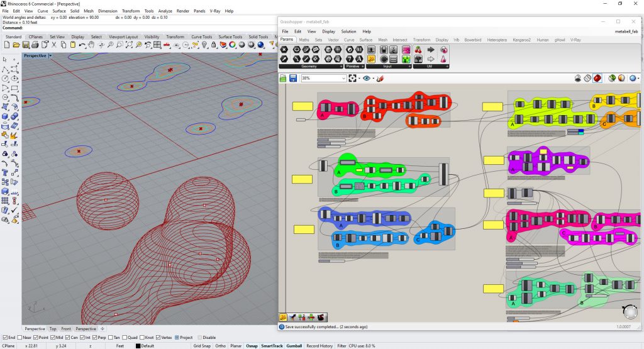Image resolution: width=644 pixels, height=349 pixels.
Task: Toggle the Quad osnap checkbox
Action: point(125,338)
